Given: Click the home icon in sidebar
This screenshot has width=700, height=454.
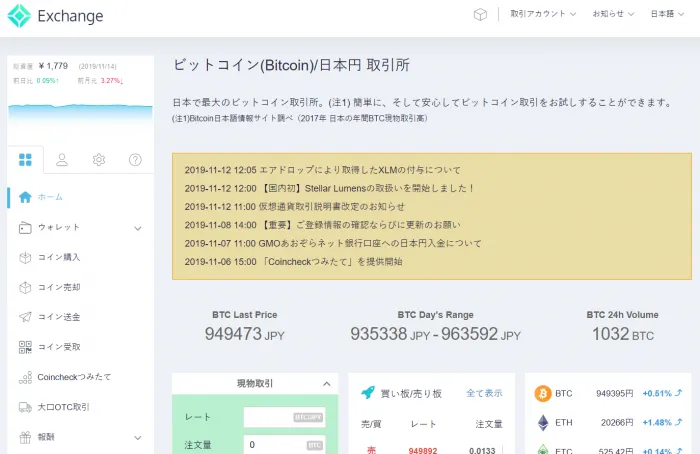Looking at the screenshot, I should (x=25, y=197).
